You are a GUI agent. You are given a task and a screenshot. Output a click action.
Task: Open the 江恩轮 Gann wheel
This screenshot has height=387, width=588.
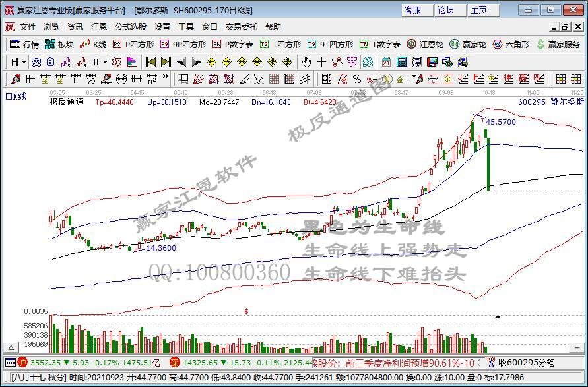[x=425, y=45]
